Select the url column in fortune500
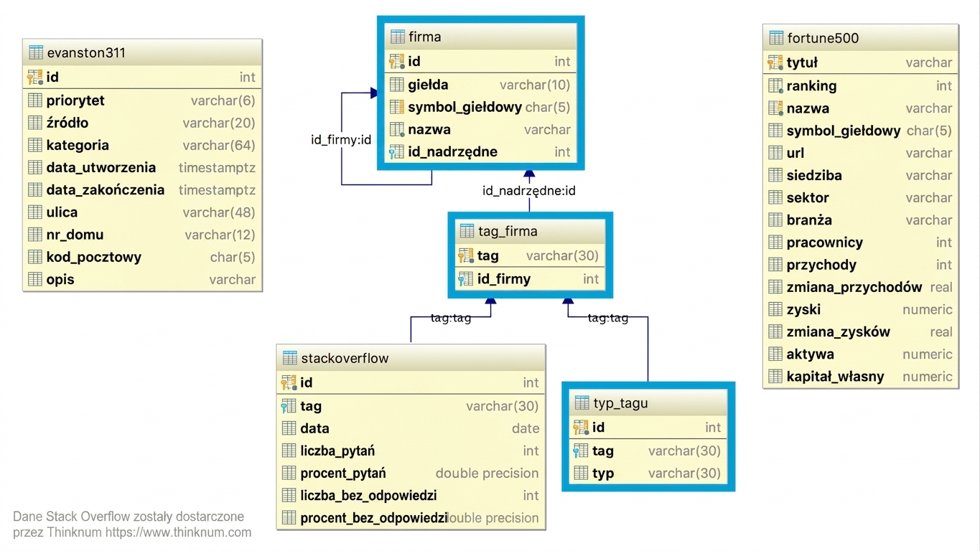 (795, 153)
